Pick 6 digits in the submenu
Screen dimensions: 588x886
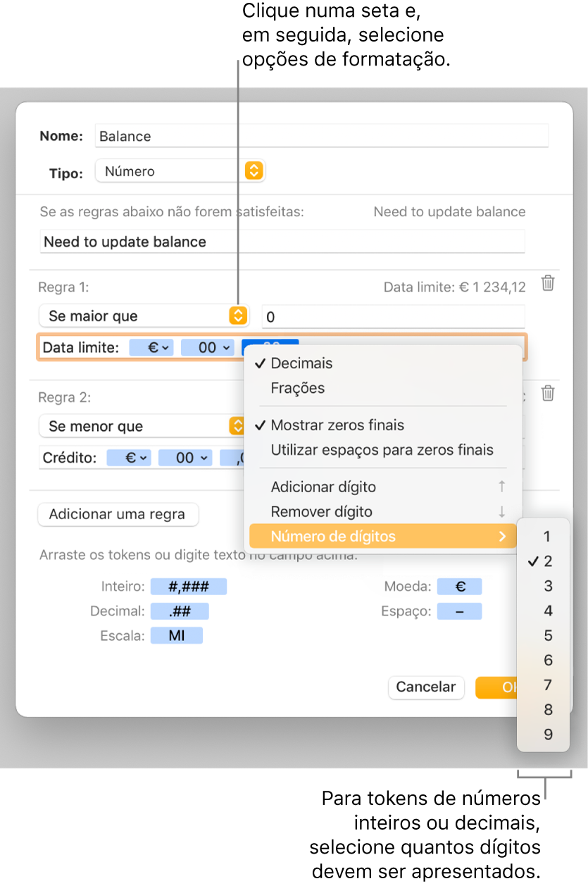pyautogui.click(x=544, y=660)
